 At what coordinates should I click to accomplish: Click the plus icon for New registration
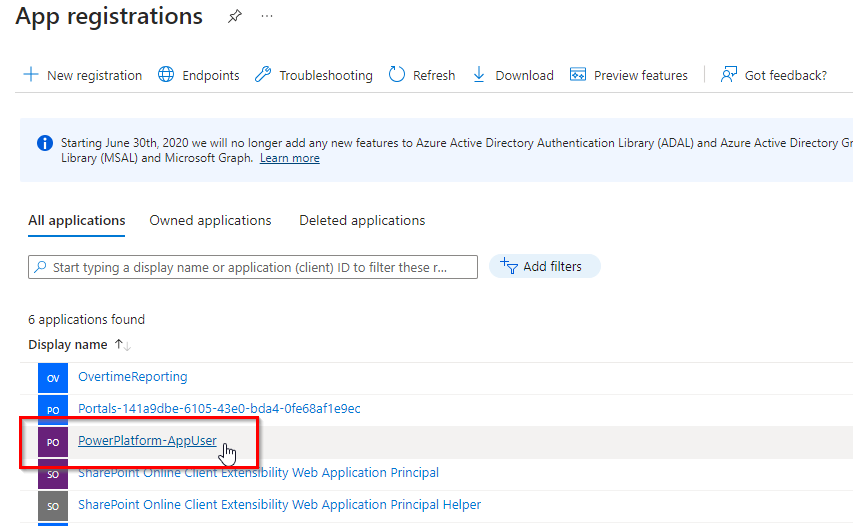tap(31, 75)
